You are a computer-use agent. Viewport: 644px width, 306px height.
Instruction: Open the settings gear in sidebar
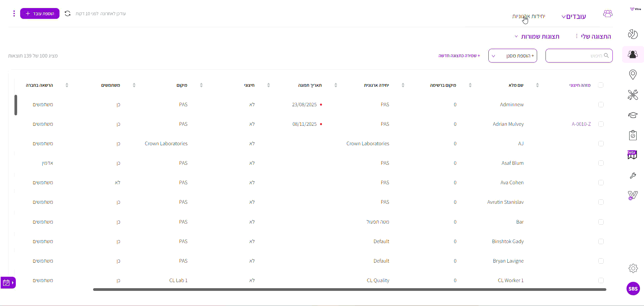tap(633, 268)
